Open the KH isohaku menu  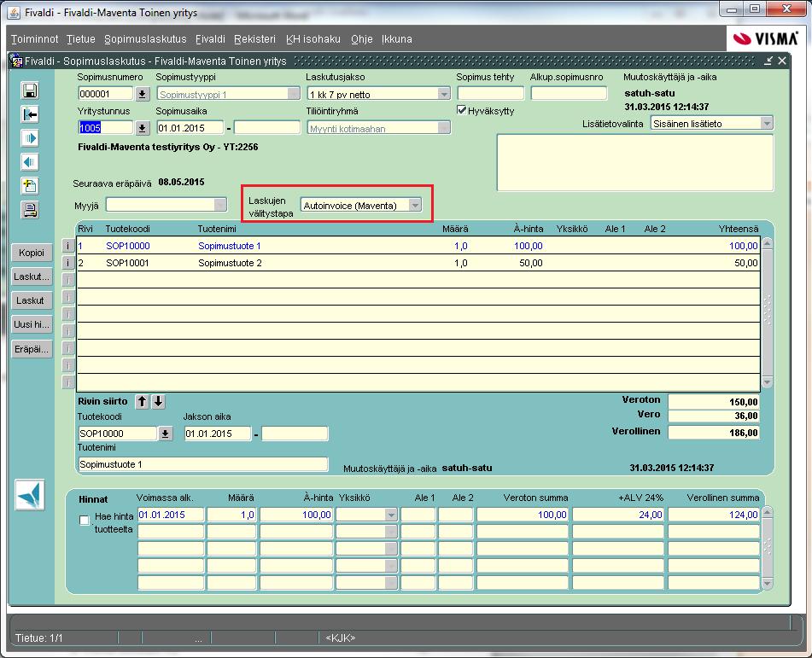tap(313, 39)
